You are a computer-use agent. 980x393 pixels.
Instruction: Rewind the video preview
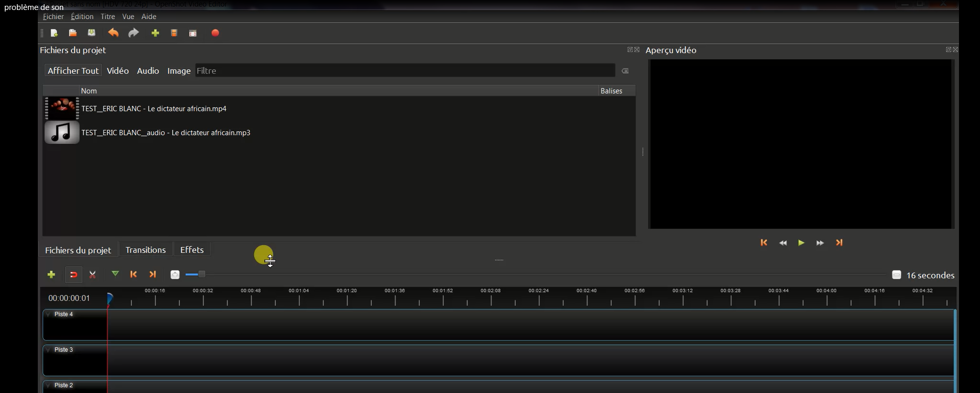click(x=783, y=243)
